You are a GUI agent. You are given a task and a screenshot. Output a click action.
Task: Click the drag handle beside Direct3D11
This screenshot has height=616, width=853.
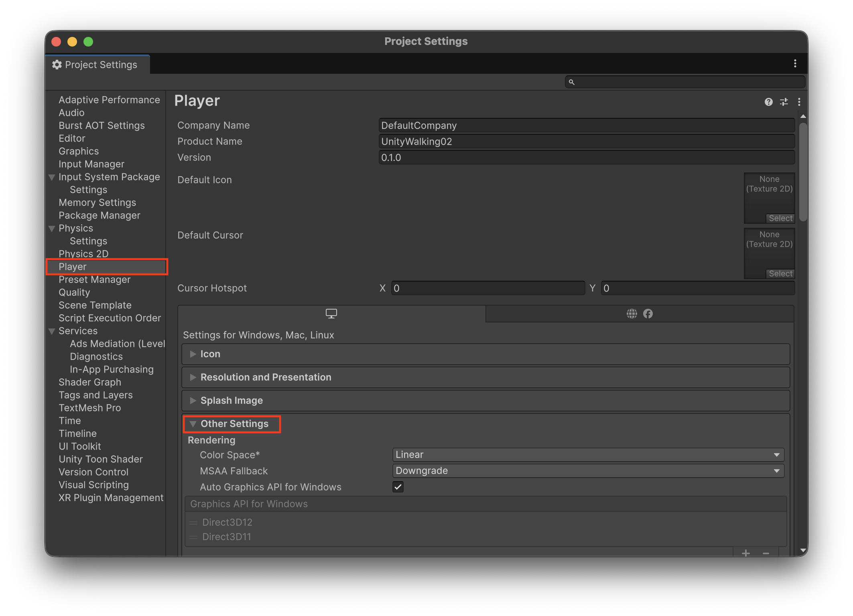click(193, 537)
